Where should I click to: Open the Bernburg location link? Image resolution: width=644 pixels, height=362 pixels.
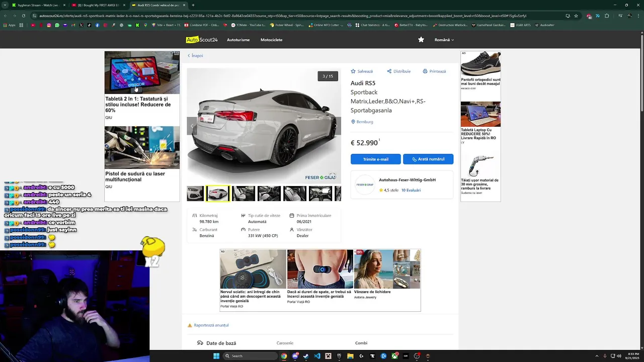pos(362,122)
